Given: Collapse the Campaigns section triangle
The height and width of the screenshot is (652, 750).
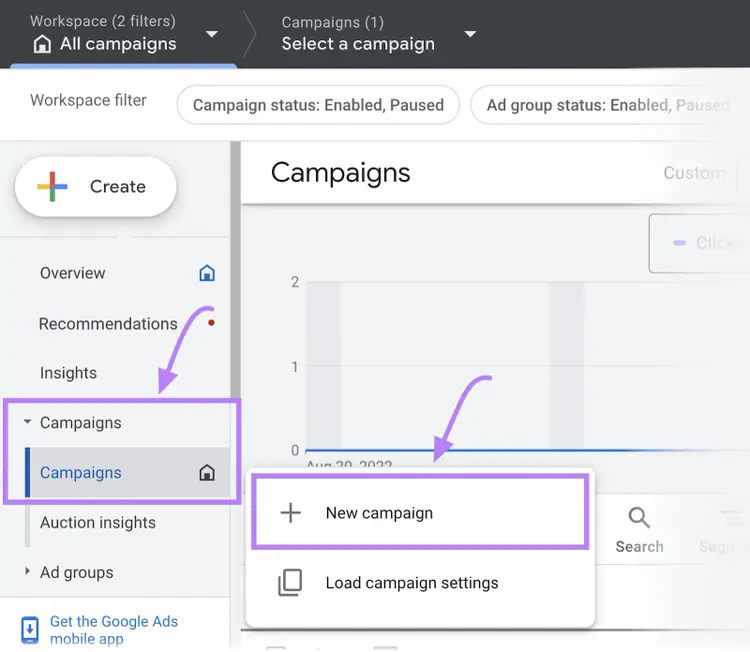Looking at the screenshot, I should coord(27,422).
